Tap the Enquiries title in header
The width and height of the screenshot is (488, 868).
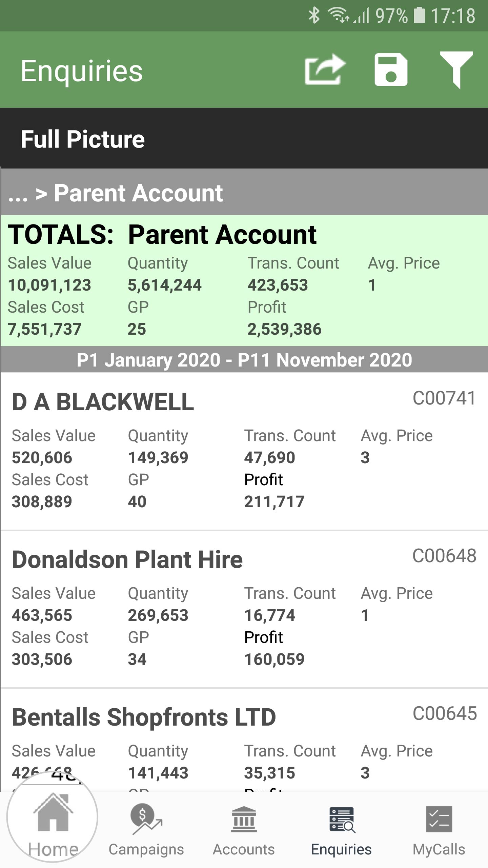(x=82, y=71)
